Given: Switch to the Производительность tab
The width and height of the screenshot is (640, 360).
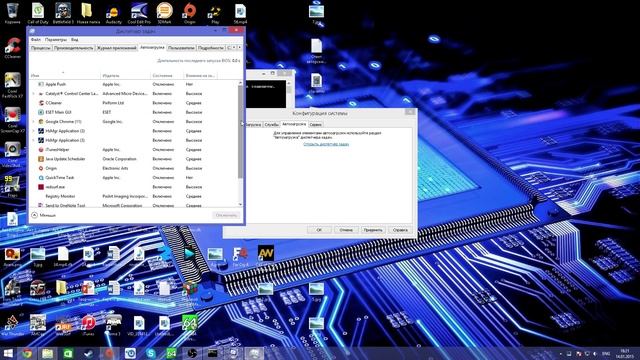Looking at the screenshot, I should tap(73, 48).
